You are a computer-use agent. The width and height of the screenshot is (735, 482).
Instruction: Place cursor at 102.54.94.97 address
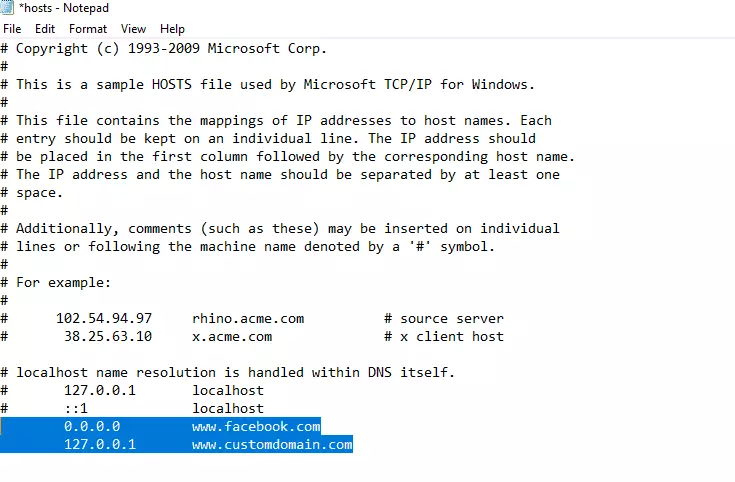[104, 318]
